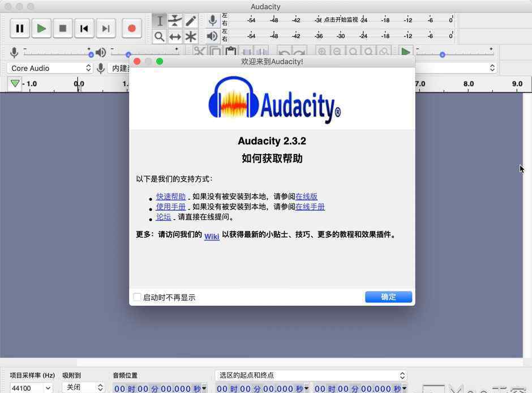Start playback with the green Play button
Viewport: 532px width, 393px height.
click(x=41, y=28)
